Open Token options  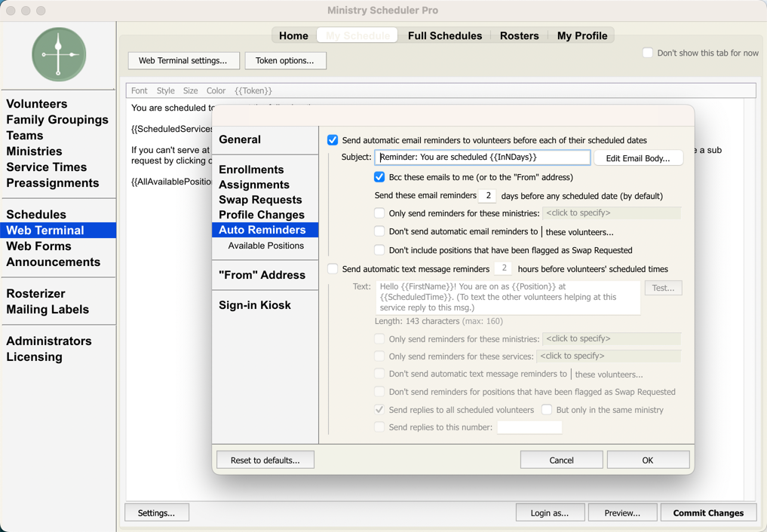tap(285, 60)
